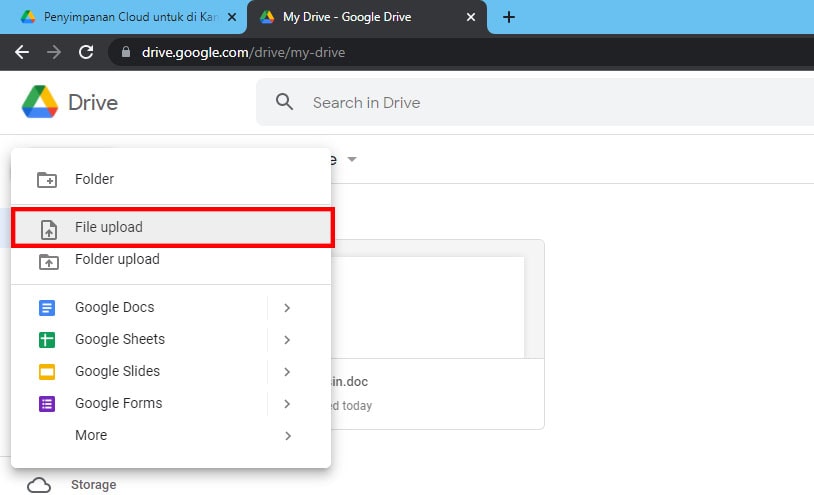Close the My Drive - Google Drive tab
This screenshot has width=814, height=495.
(471, 17)
